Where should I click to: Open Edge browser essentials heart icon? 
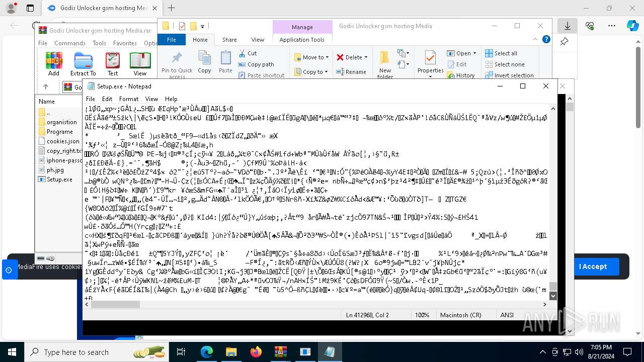[x=590, y=26]
